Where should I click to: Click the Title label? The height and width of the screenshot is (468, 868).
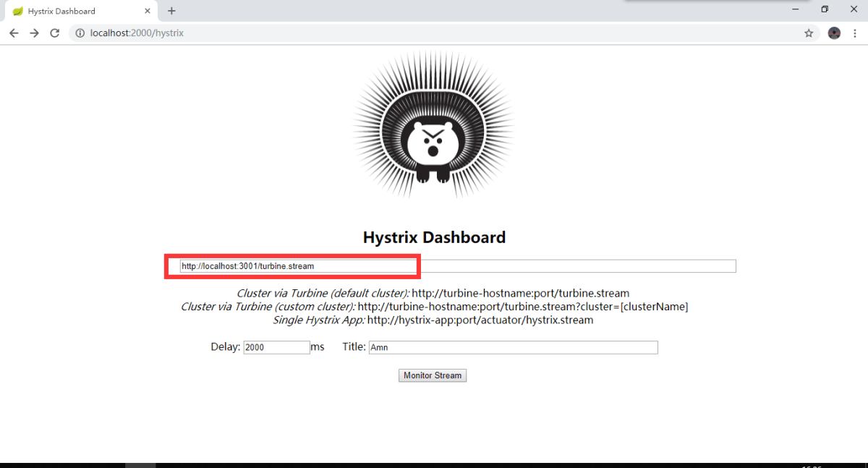[x=354, y=347]
